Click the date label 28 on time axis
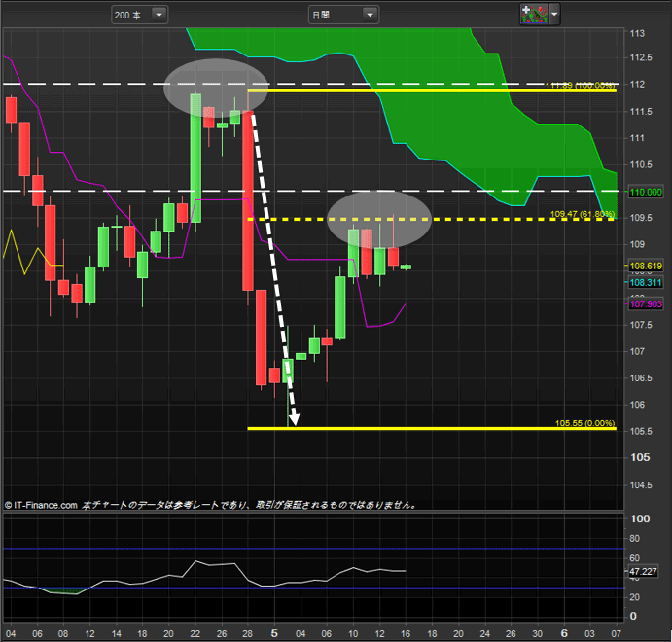This screenshot has height=642, width=672. (x=248, y=634)
